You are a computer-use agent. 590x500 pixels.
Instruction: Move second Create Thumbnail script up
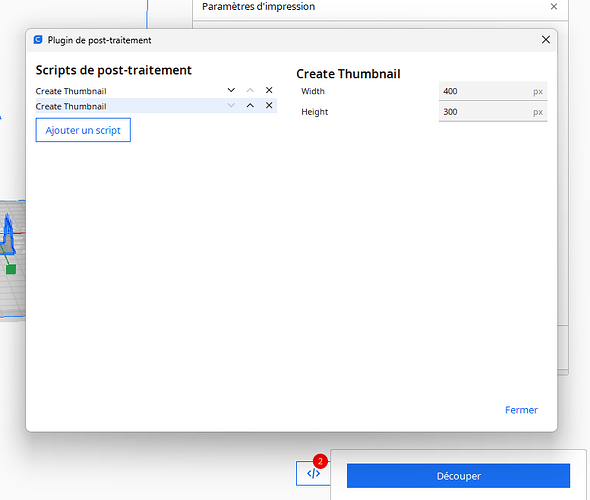250,106
